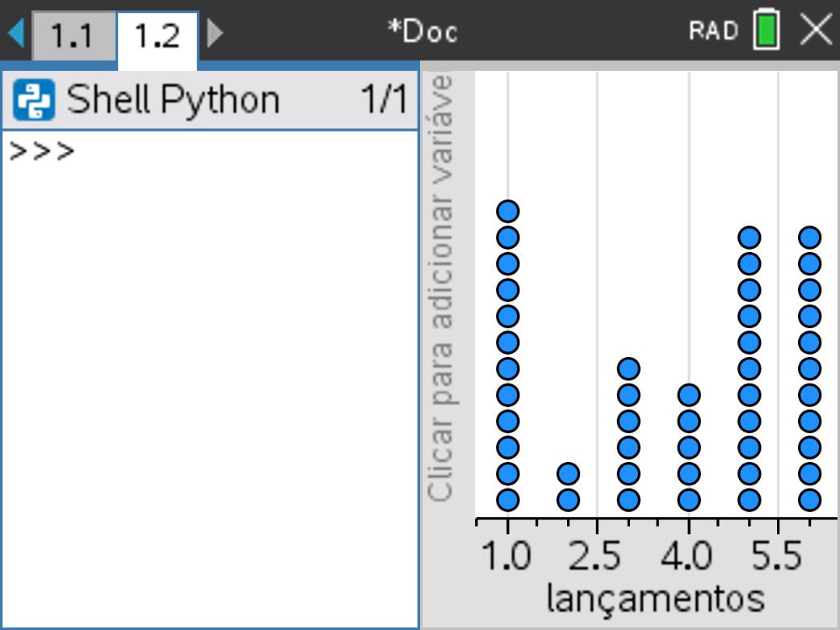Click the Python logo icon
The image size is (840, 630).
point(34,99)
